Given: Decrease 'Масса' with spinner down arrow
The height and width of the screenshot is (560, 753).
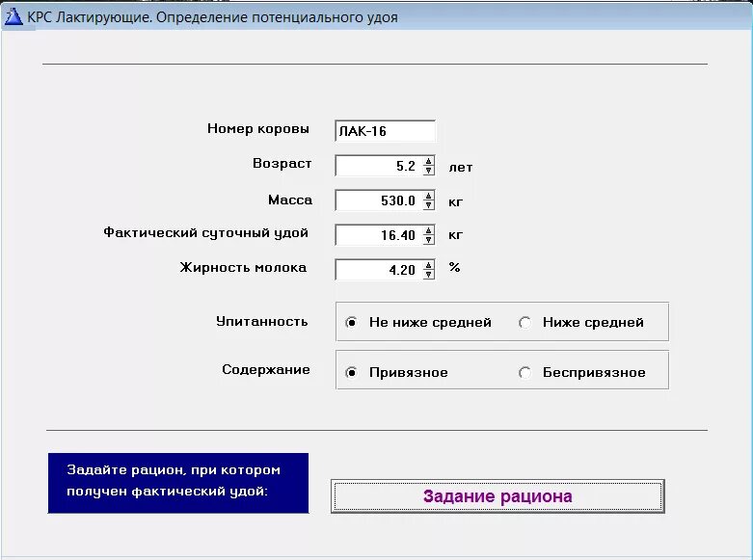Looking at the screenshot, I should pos(429,205).
